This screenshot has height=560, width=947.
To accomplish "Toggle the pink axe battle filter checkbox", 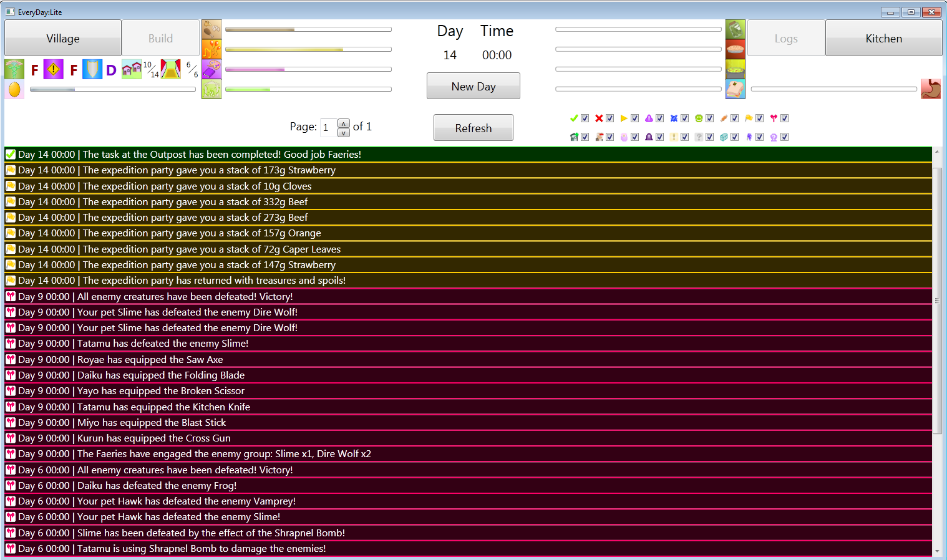I will coord(785,118).
